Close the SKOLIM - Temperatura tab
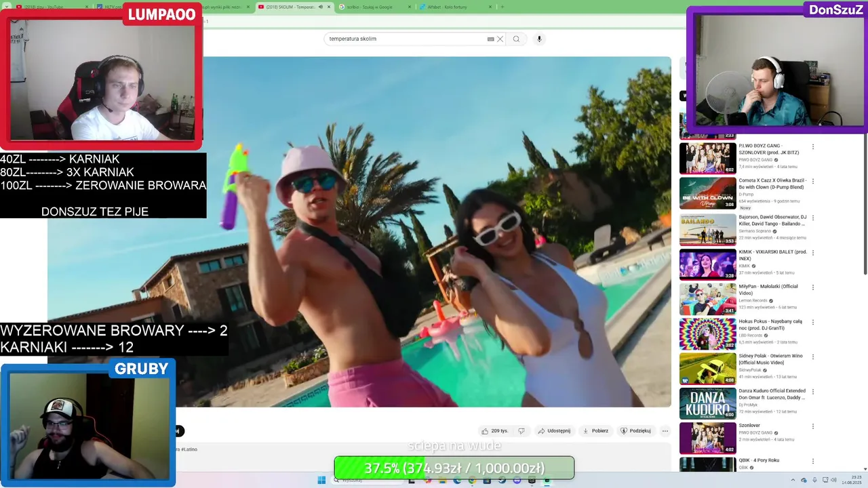The height and width of the screenshot is (488, 868). click(x=330, y=7)
